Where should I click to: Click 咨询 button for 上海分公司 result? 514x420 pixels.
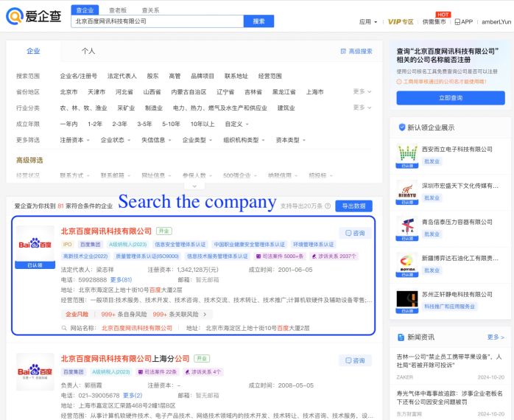point(355,360)
